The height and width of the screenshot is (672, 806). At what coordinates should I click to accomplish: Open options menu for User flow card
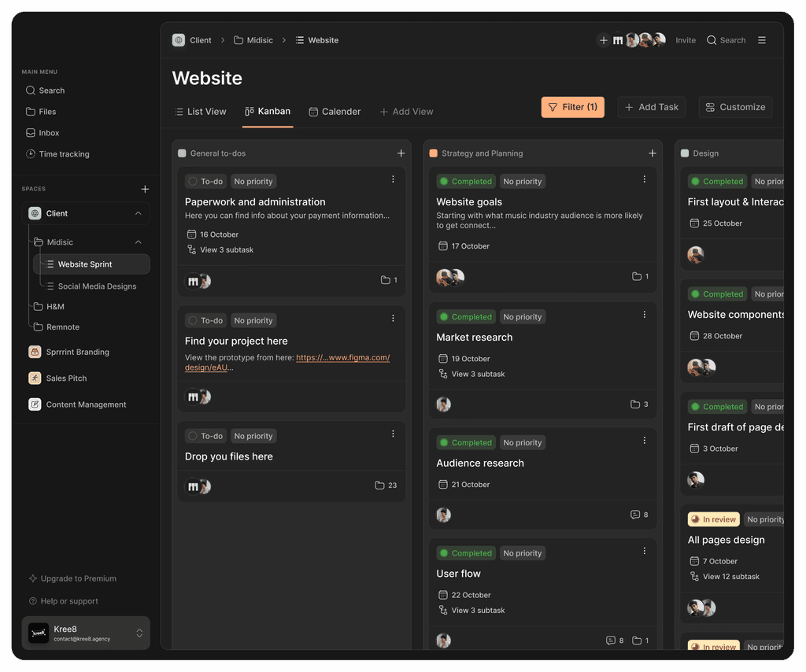(x=644, y=552)
